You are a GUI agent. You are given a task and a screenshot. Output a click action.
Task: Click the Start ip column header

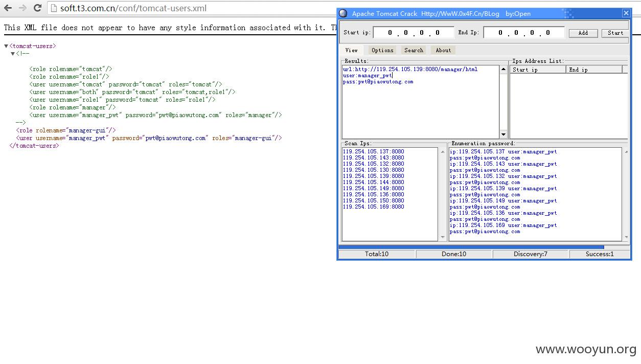538,70
